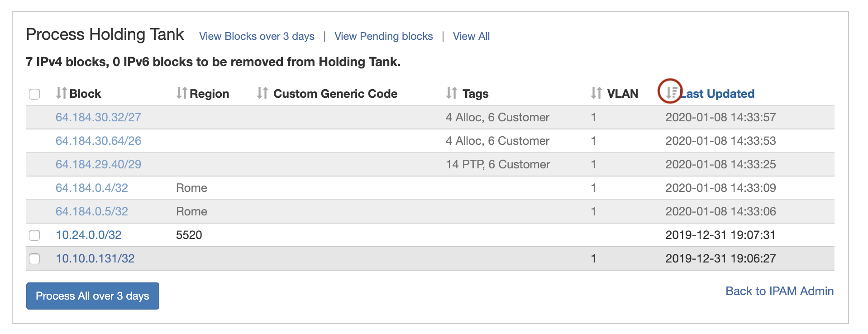Click the Last Updated column header text
This screenshot has height=334, width=868.
coord(719,94)
